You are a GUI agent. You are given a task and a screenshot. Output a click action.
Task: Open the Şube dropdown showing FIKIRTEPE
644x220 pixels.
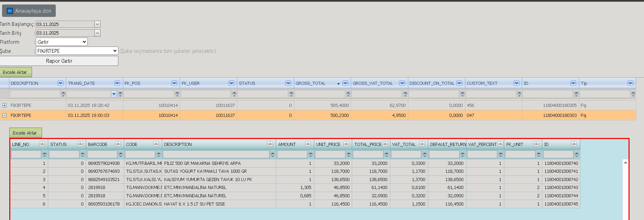77,51
